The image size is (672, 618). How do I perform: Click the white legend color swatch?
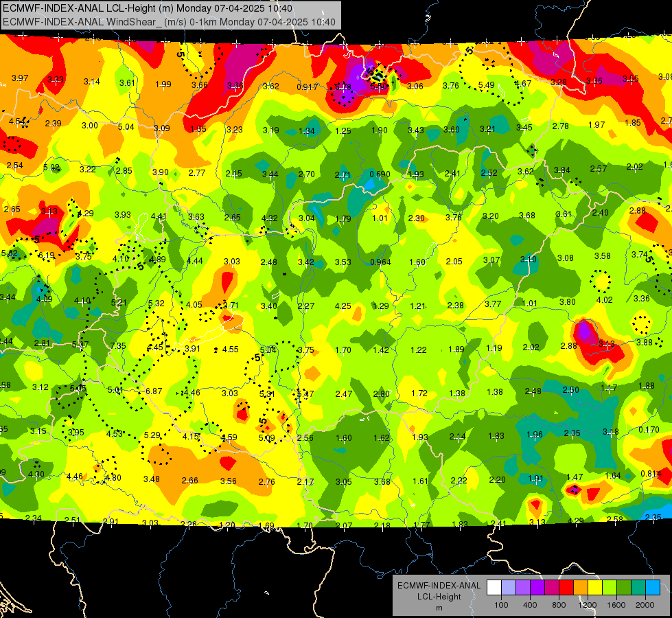[x=494, y=587]
